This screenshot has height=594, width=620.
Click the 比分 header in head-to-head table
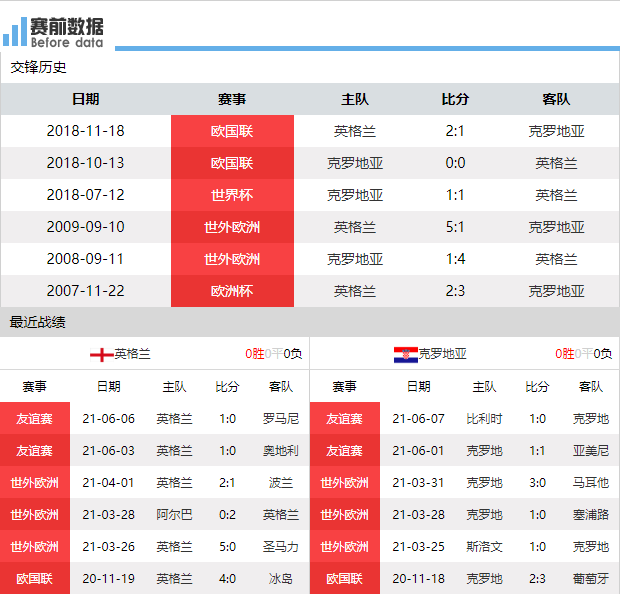click(x=455, y=99)
